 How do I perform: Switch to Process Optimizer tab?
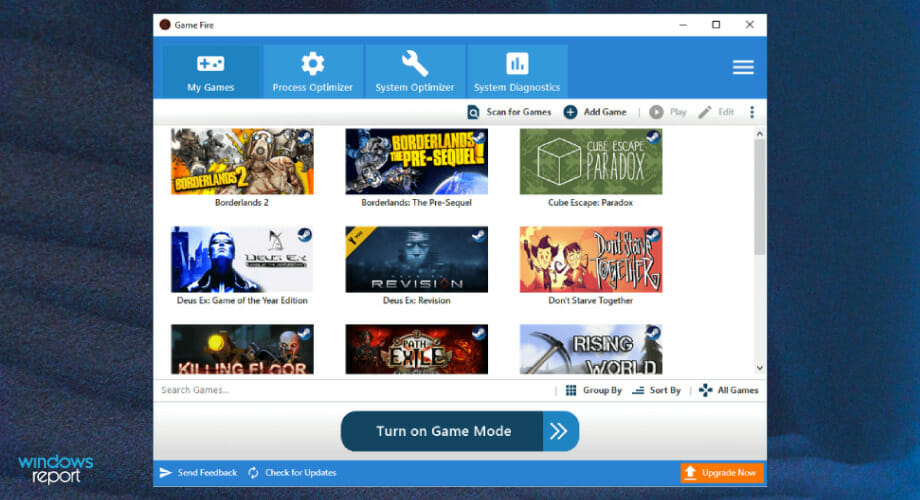(x=313, y=72)
